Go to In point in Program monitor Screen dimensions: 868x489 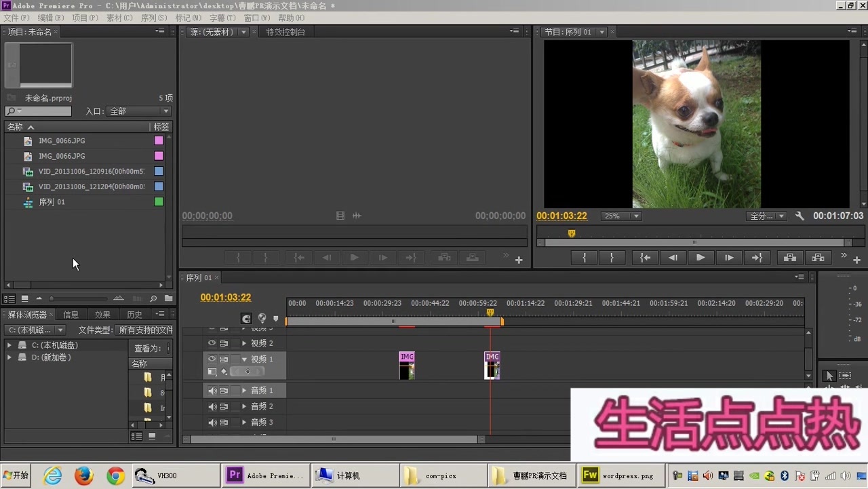click(645, 258)
